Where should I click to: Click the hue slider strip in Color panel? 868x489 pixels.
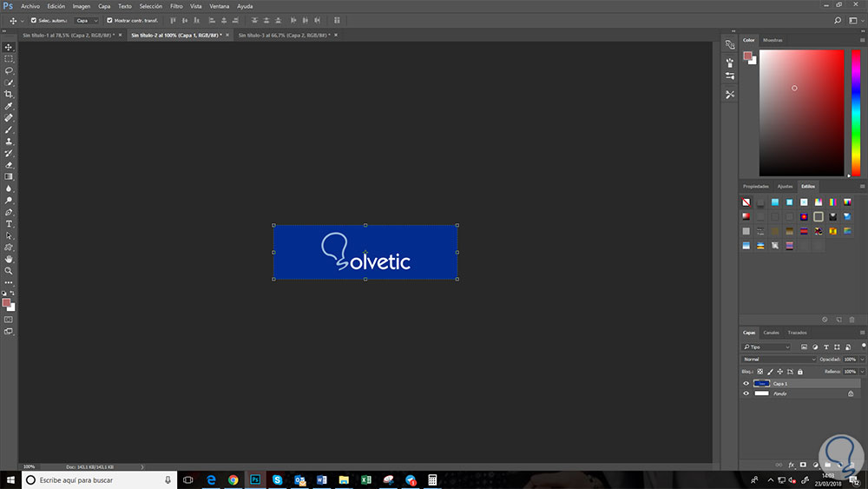pyautogui.click(x=856, y=113)
